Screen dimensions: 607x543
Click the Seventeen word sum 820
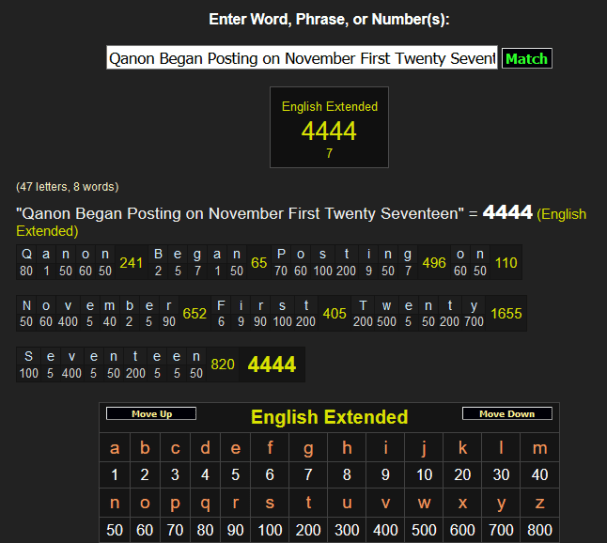click(223, 365)
